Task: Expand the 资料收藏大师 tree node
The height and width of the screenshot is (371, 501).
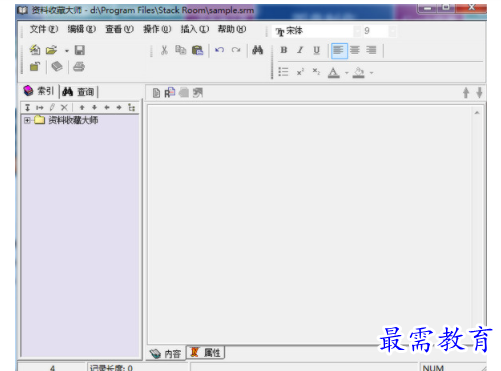Action: coord(27,120)
